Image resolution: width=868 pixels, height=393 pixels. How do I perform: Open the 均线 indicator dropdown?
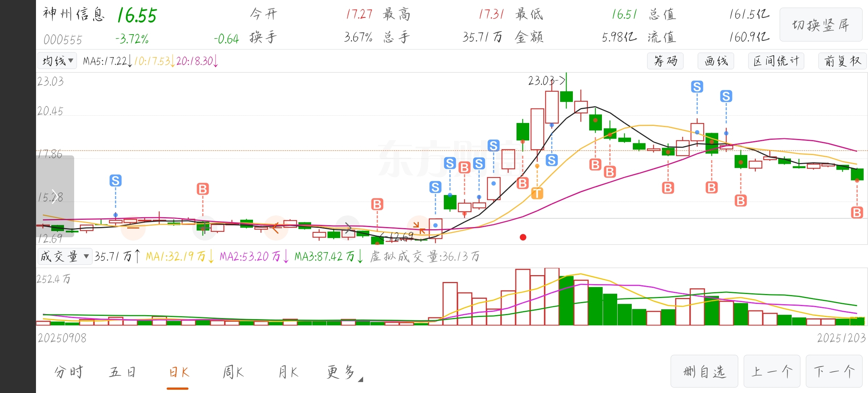click(x=57, y=61)
